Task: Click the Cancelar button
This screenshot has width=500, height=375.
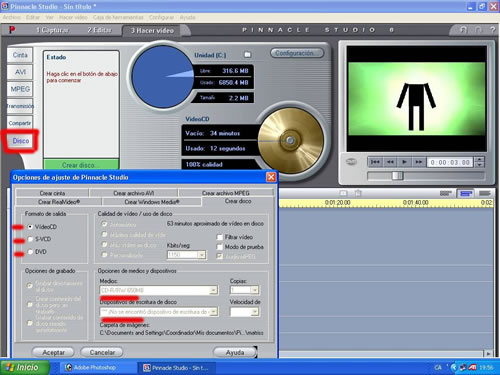Action: pyautogui.click(x=102, y=352)
